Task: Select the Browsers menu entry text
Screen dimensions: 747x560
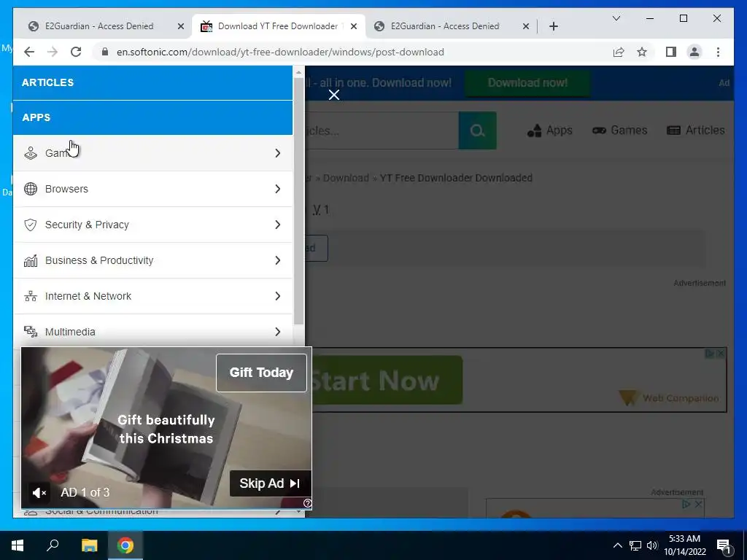Action: point(66,189)
